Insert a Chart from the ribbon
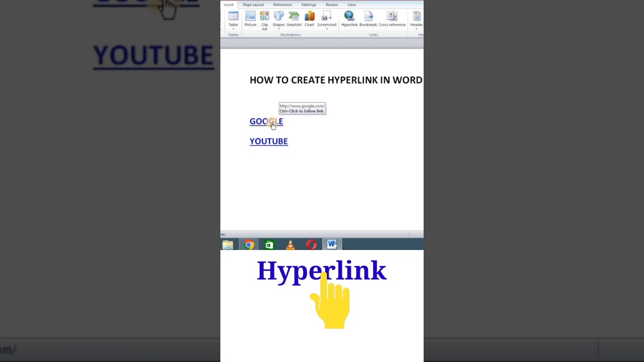Viewport: 644px width, 362px height. point(309,19)
